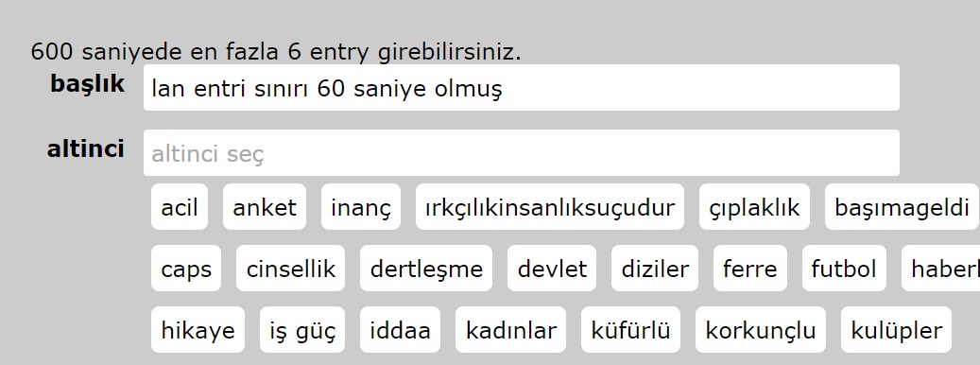
Task: Choose the kadınlar tag
Action: pos(510,329)
